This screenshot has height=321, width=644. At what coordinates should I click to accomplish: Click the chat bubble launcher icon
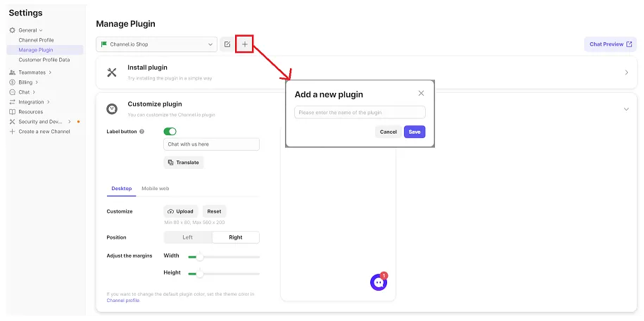pyautogui.click(x=379, y=282)
